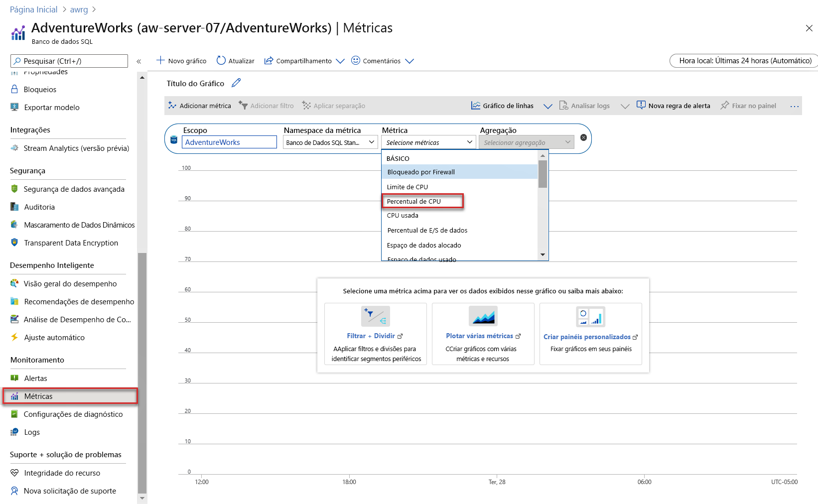Open Visão geral do desempenho
The height and width of the screenshot is (504, 818).
click(70, 283)
